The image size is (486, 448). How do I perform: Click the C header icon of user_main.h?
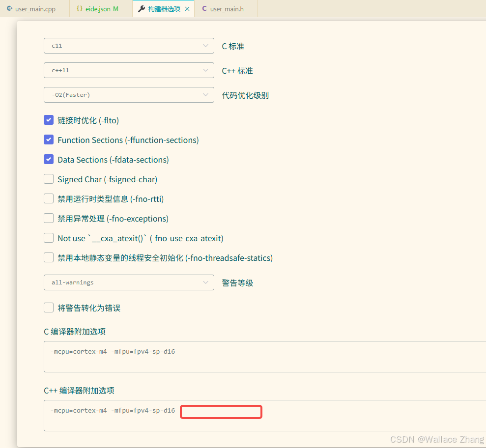(204, 9)
